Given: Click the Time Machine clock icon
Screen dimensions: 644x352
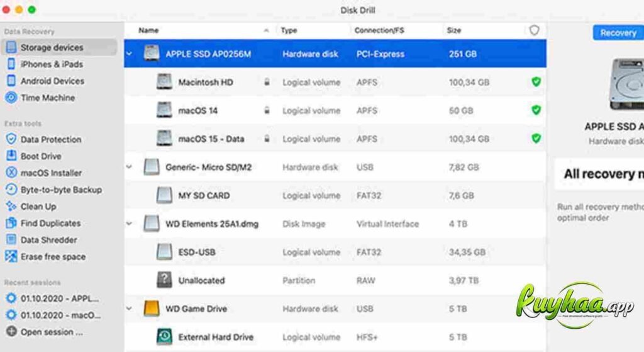Looking at the screenshot, I should pos(11,98).
